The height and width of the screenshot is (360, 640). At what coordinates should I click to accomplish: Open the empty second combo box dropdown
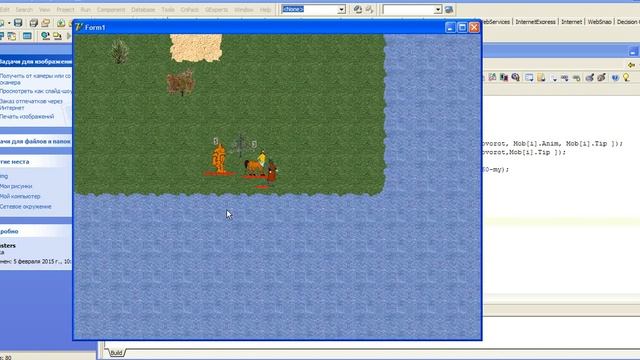point(438,9)
